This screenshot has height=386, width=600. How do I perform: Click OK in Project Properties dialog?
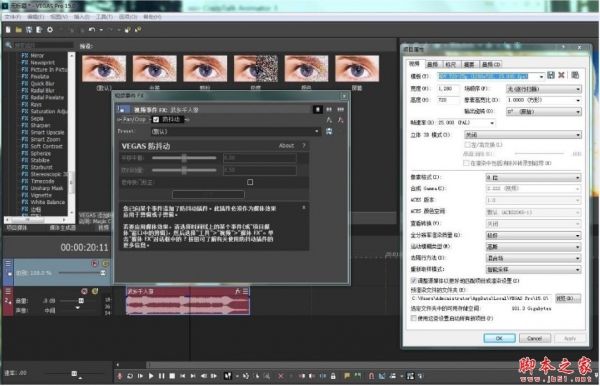[x=499, y=338]
